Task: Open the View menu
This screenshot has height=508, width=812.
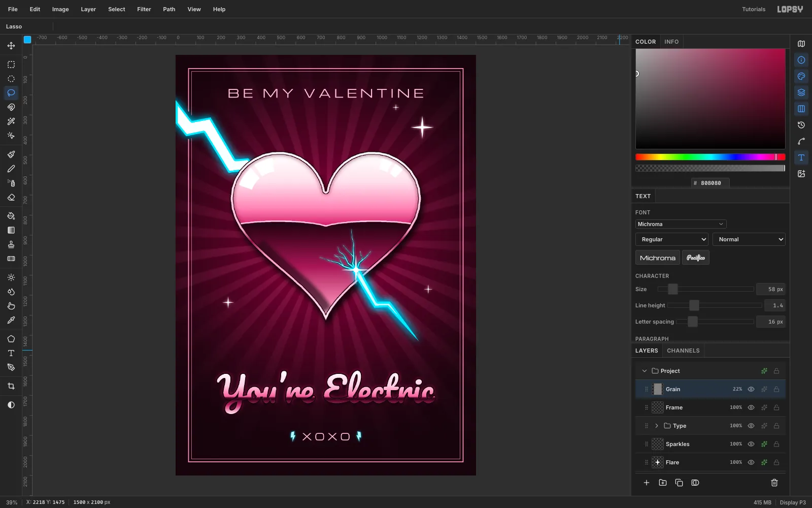Action: pos(194,9)
